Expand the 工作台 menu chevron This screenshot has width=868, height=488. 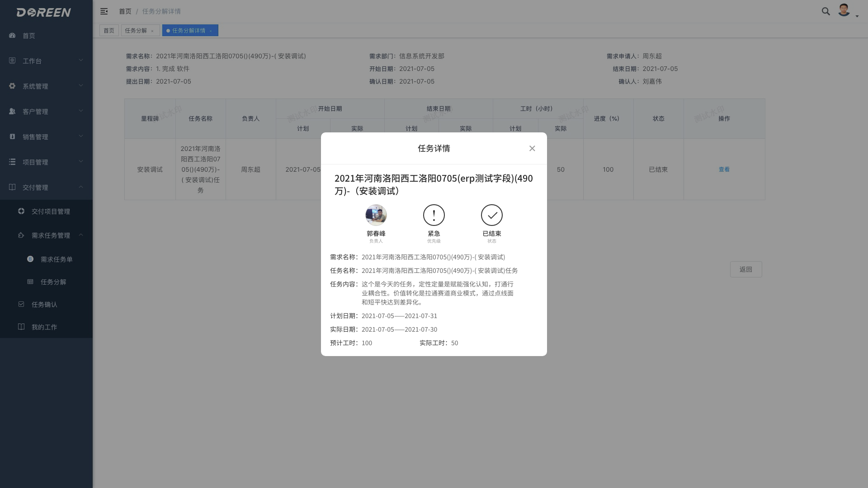(x=81, y=60)
